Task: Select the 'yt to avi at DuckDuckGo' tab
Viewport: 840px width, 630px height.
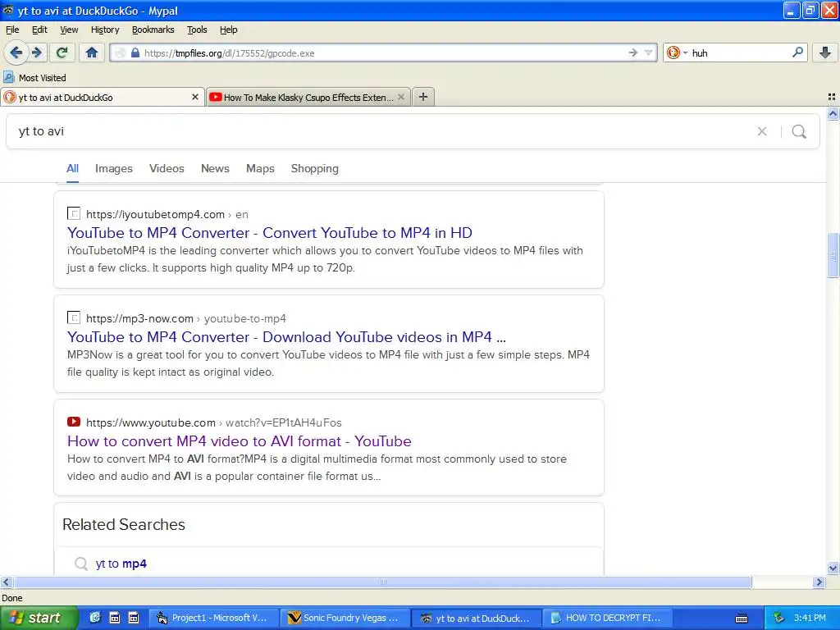Action: point(103,97)
